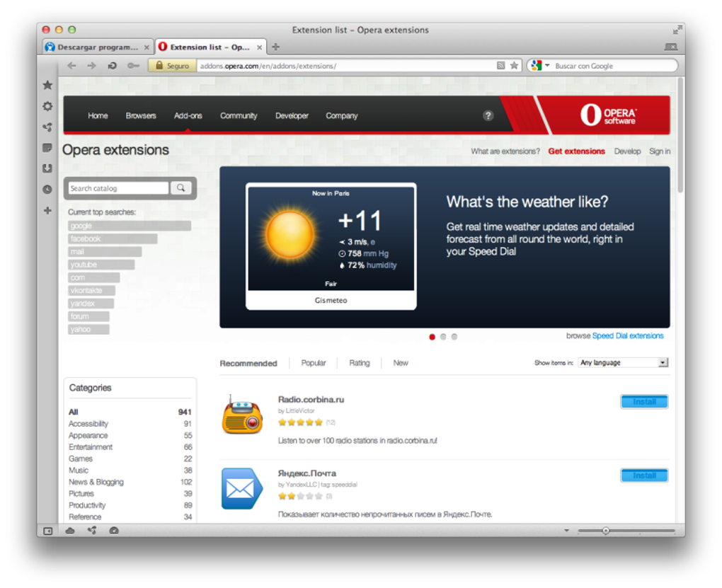Viewport: 722px width, 588px height.
Task: Open the Bookmarks star panel in sidebar
Action: pyautogui.click(x=47, y=85)
